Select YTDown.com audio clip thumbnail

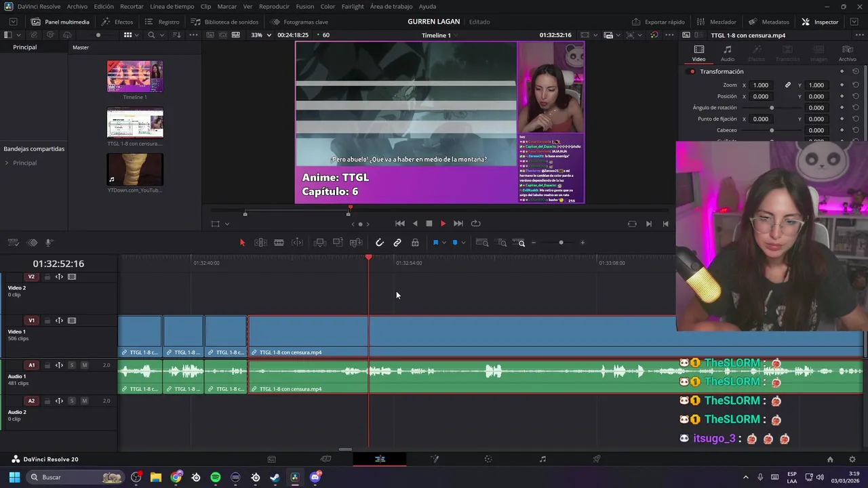135,169
